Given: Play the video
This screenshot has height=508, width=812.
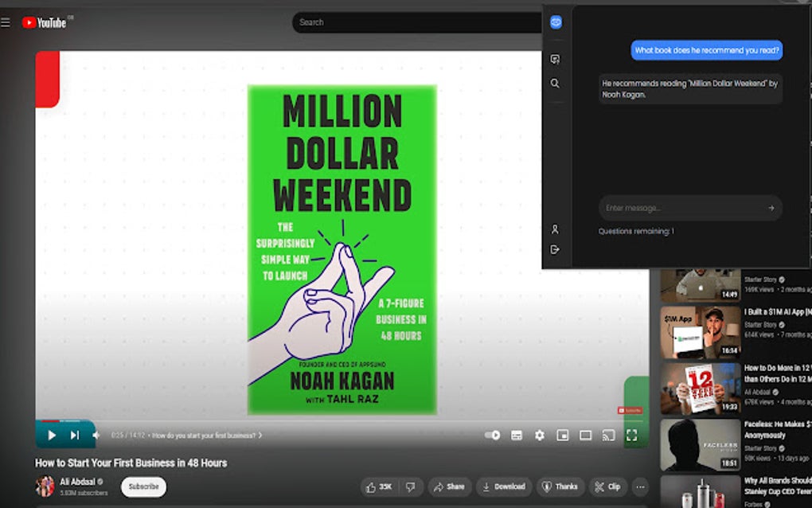Looking at the screenshot, I should [52, 435].
